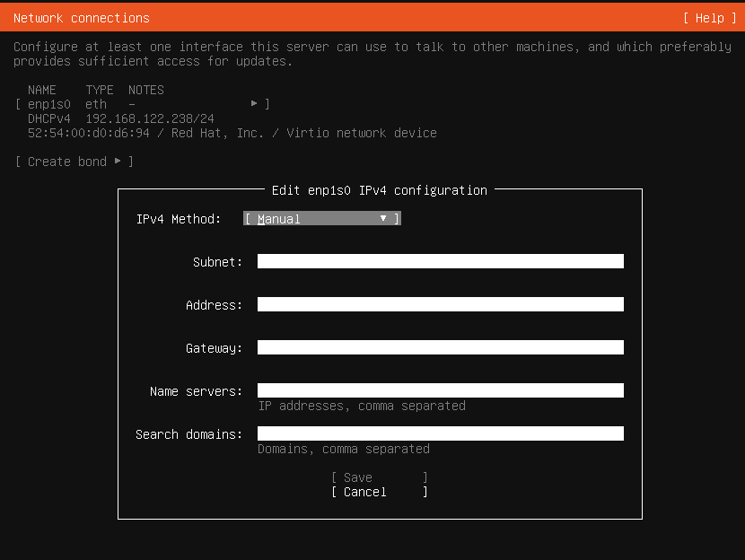Select the enp1s0 interface entry
The width and height of the screenshot is (745, 560).
[x=143, y=104]
